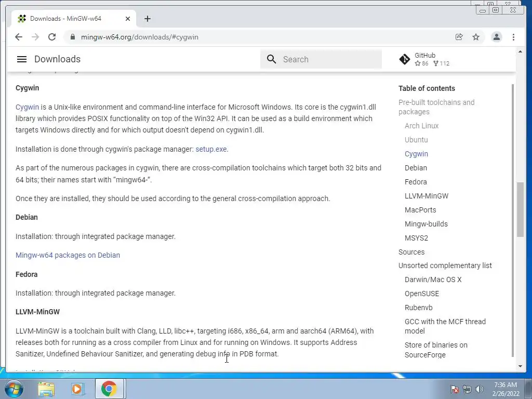Go back to the previous page

coord(19,37)
